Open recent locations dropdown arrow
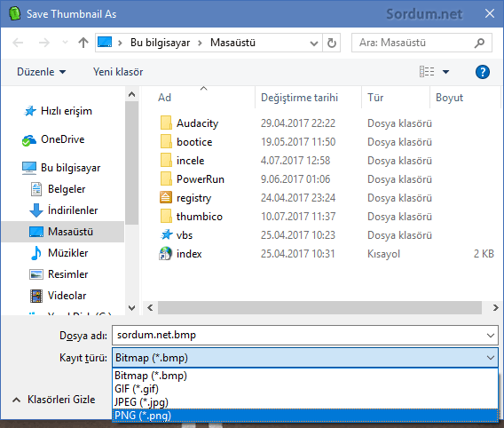 point(65,43)
